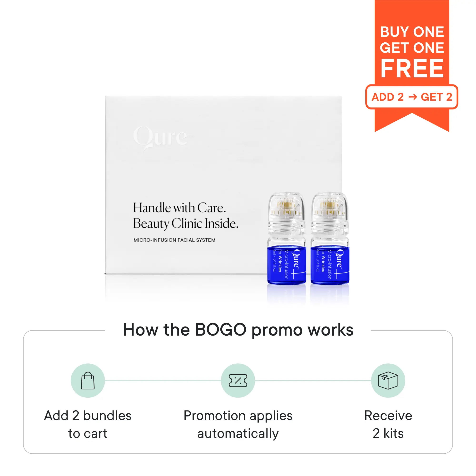
Task: Click the shopping bag icon
Action: click(88, 380)
